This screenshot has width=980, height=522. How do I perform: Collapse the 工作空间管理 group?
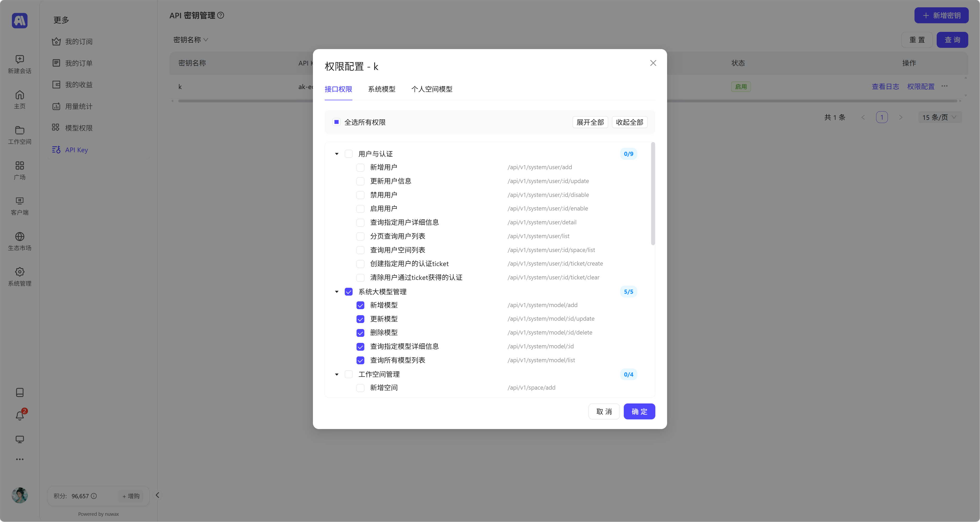pyautogui.click(x=337, y=374)
